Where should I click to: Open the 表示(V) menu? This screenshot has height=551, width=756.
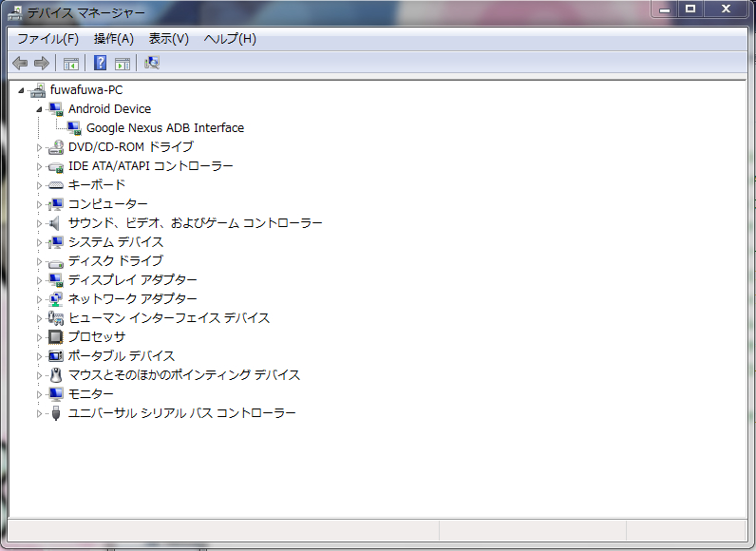pyautogui.click(x=168, y=39)
